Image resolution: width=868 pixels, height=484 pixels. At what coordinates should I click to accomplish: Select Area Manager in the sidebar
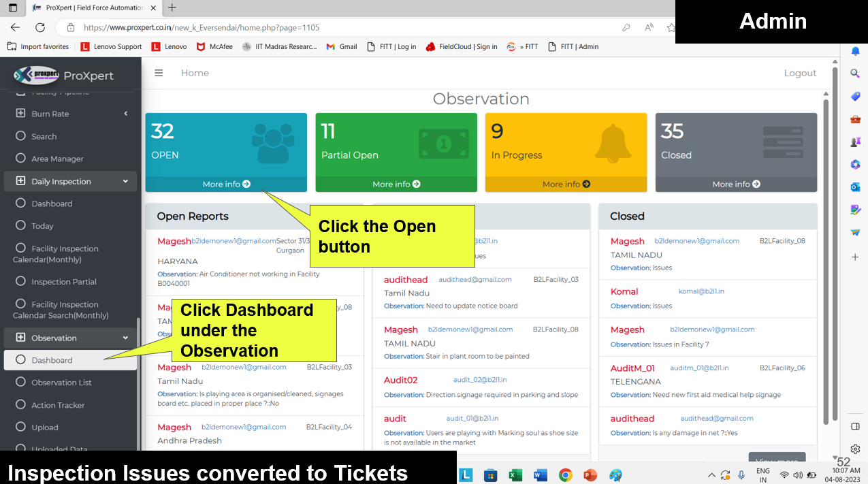coord(57,159)
